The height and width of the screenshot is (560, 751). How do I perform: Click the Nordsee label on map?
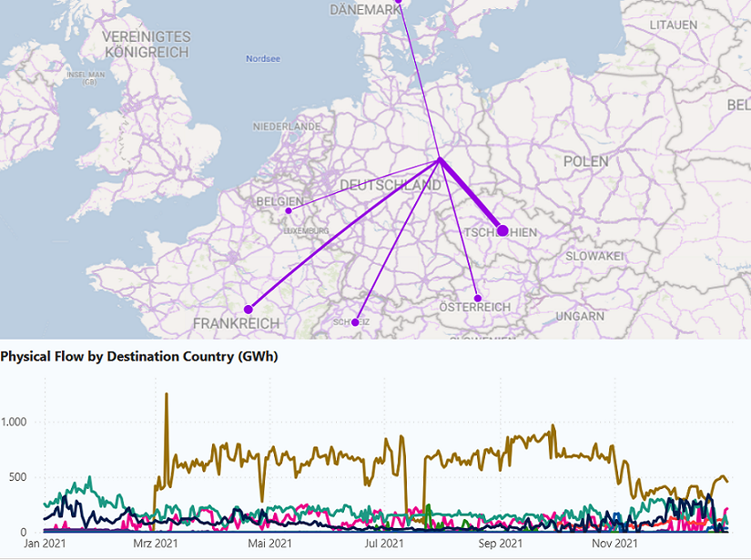click(263, 59)
